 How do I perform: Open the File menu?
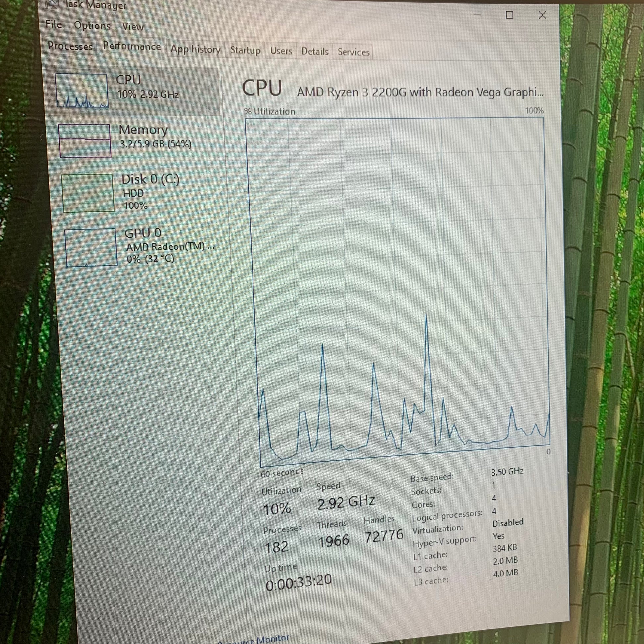(54, 24)
